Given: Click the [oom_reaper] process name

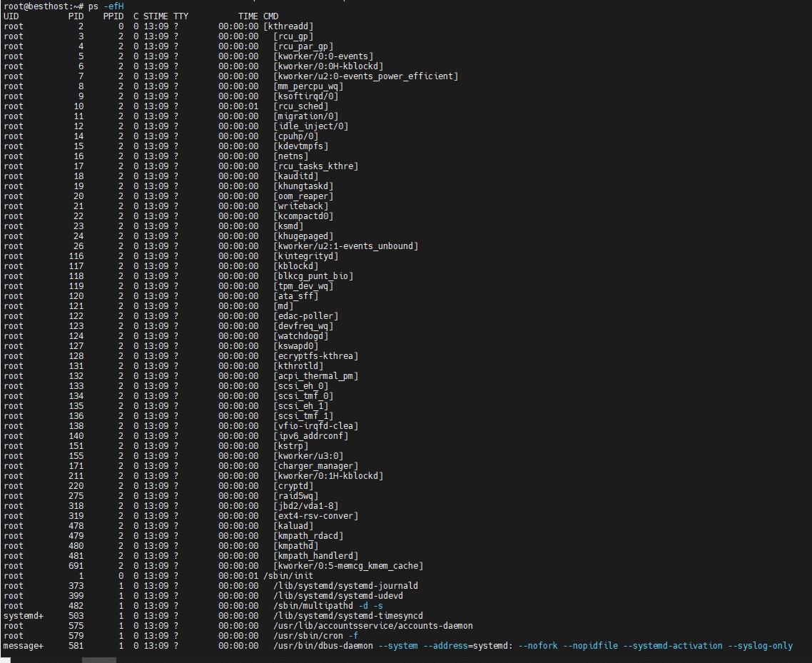Looking at the screenshot, I should [303, 196].
